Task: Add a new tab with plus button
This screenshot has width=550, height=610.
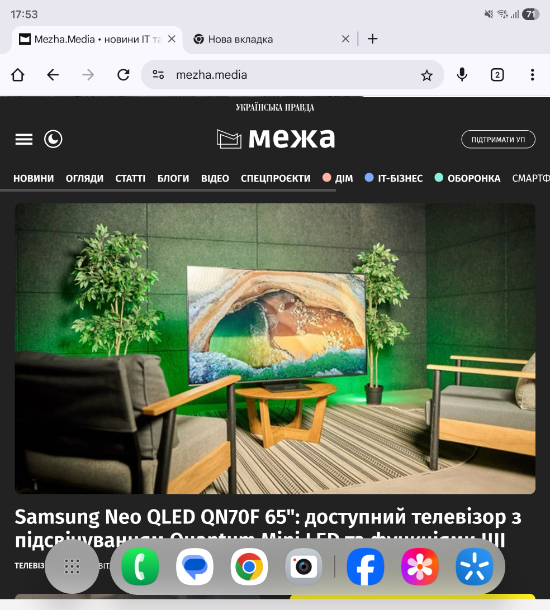Action: pos(372,39)
